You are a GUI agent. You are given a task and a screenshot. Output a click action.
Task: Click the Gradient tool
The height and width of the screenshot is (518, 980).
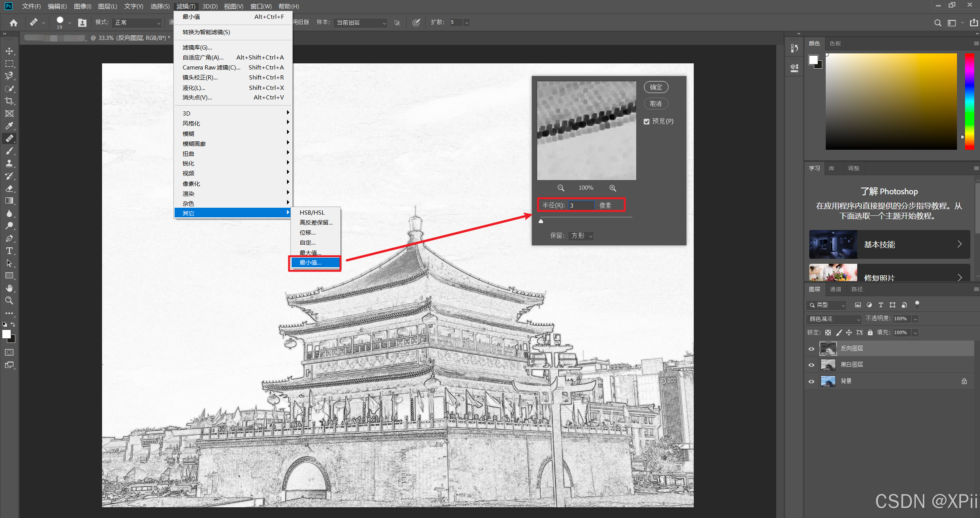(x=9, y=201)
